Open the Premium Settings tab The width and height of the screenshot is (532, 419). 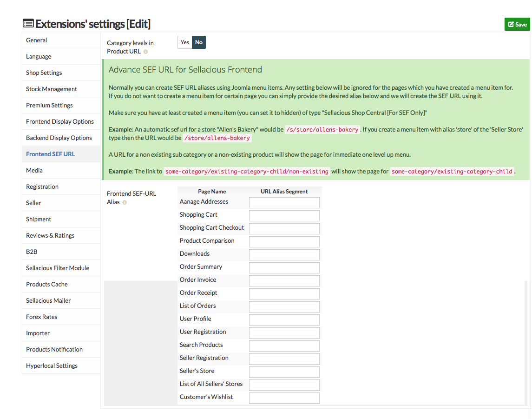(x=61, y=105)
